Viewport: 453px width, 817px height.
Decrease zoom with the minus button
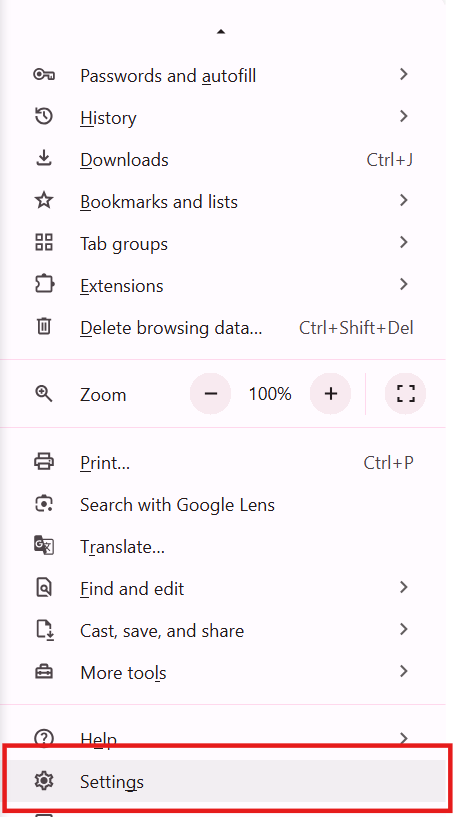(211, 394)
